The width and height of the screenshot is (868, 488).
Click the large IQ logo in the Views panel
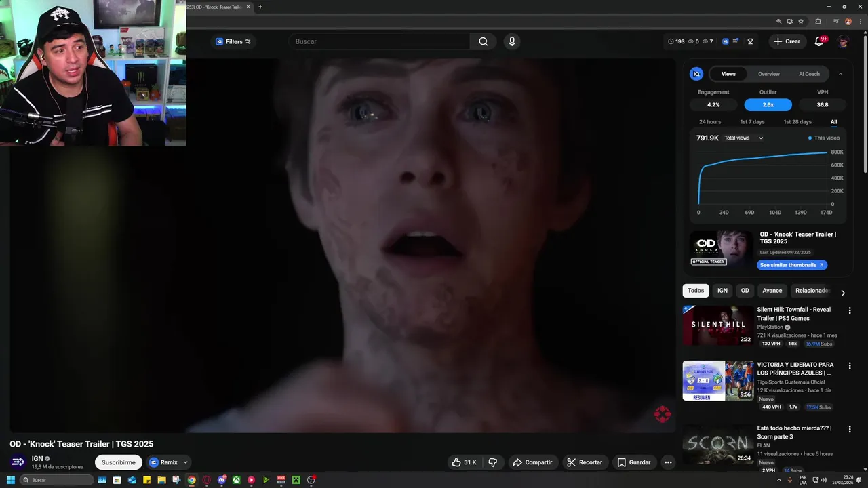tap(696, 74)
